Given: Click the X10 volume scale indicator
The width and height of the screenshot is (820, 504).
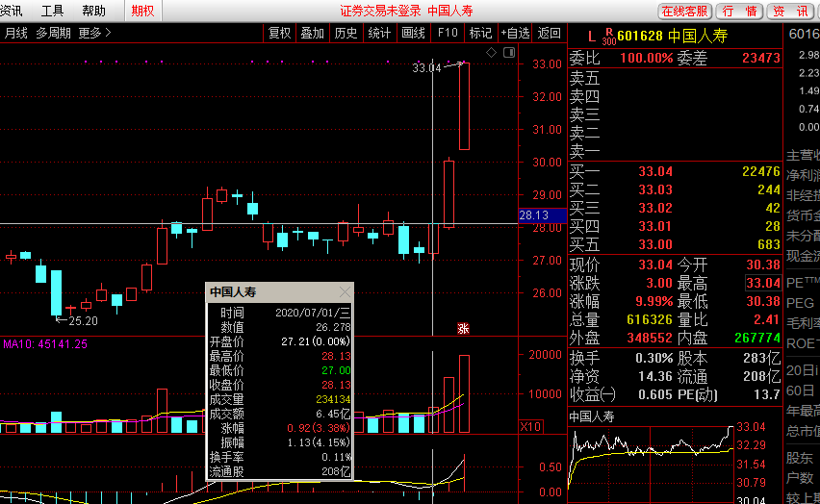Looking at the screenshot, I should point(531,427).
